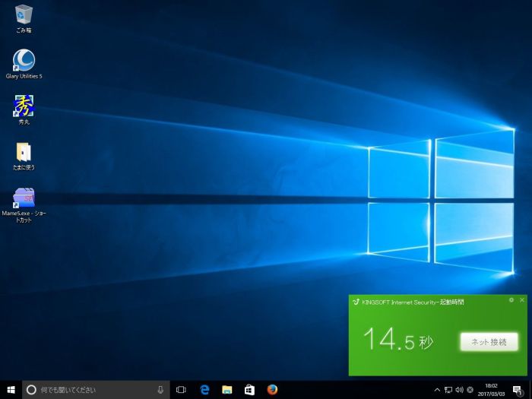532x399 pixels.
Task: Launch Microsoft Edge from the taskbar
Action: (204, 390)
